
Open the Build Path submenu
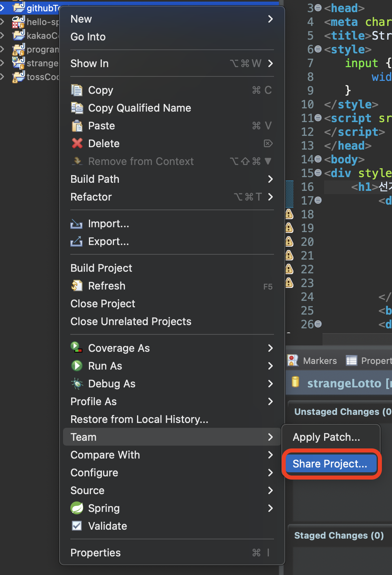(172, 179)
